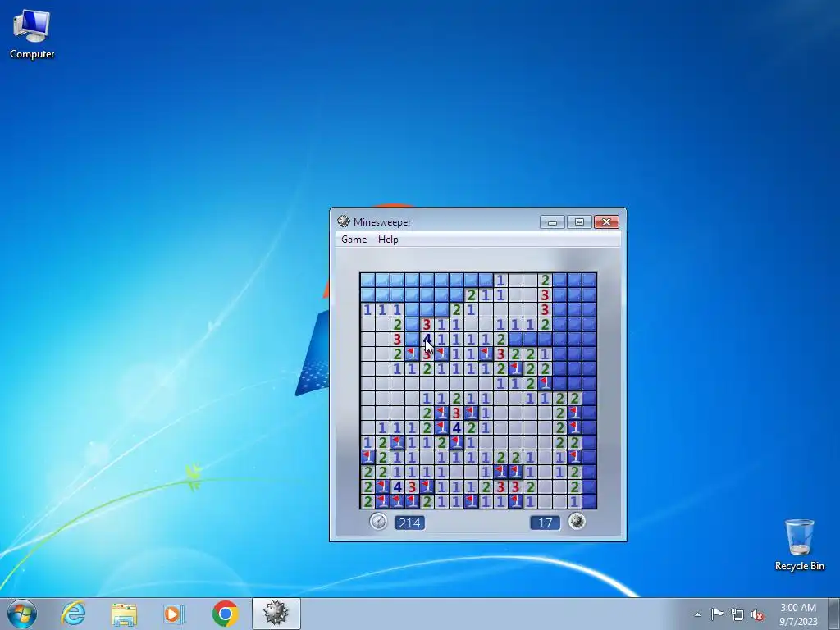Click the remaining mines count 17
The height and width of the screenshot is (630, 840).
click(x=546, y=523)
